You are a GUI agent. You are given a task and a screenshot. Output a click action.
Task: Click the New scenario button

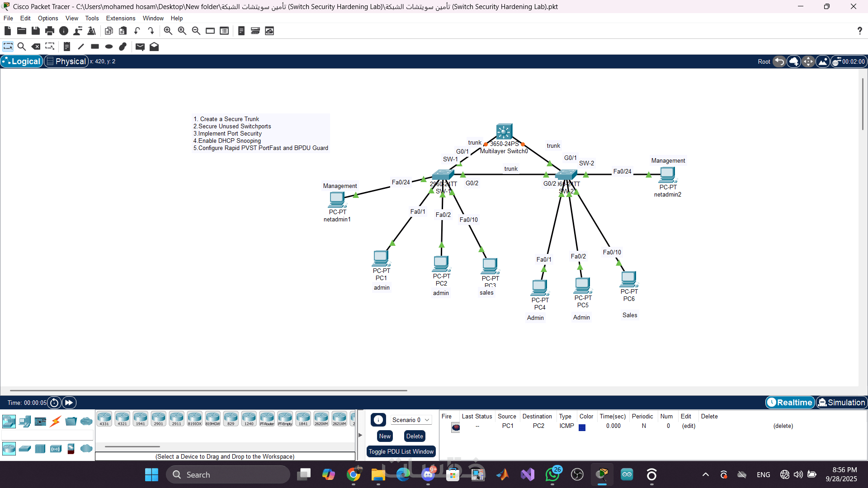[x=385, y=436]
